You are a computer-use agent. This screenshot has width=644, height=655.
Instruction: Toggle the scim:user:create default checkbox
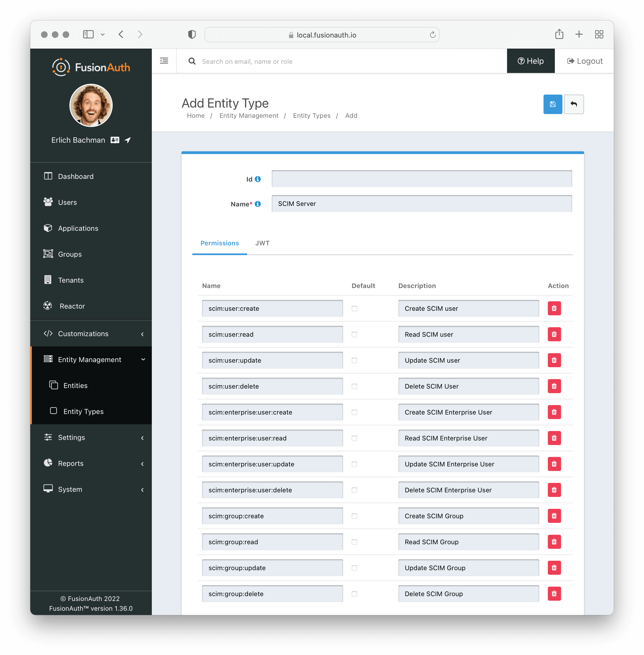(354, 309)
